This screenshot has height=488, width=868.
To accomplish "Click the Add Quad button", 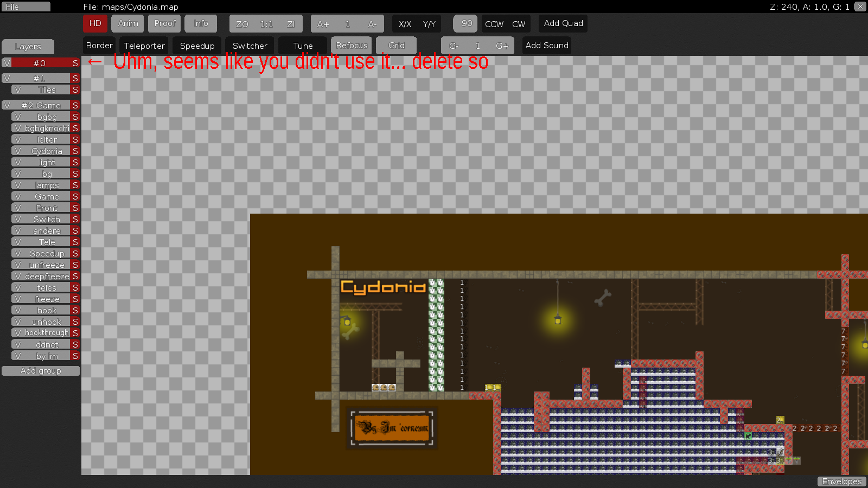I will (563, 23).
